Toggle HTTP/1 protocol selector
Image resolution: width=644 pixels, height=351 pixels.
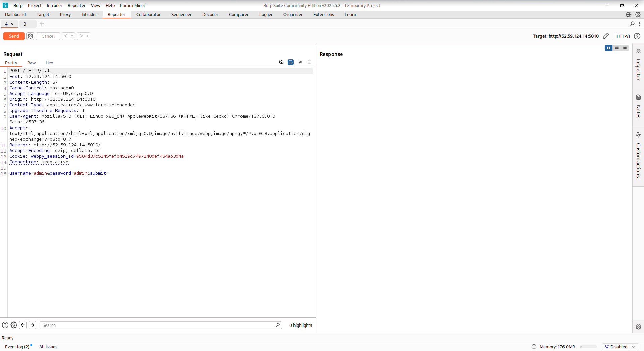tap(623, 36)
